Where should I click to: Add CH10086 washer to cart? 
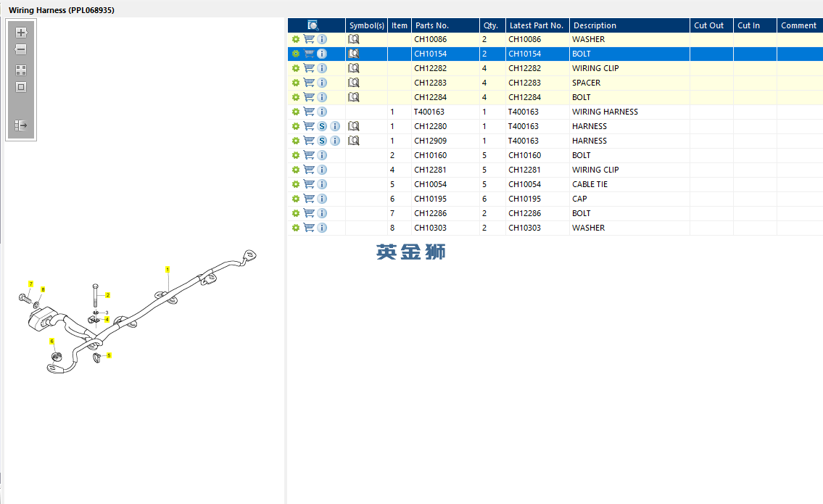(x=309, y=39)
